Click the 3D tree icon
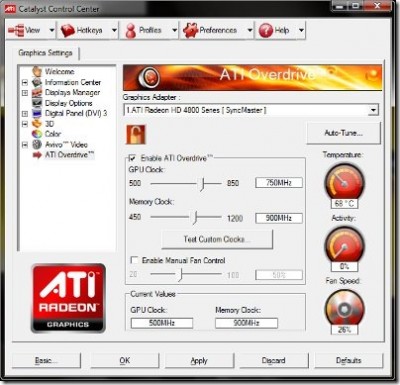 [37, 124]
